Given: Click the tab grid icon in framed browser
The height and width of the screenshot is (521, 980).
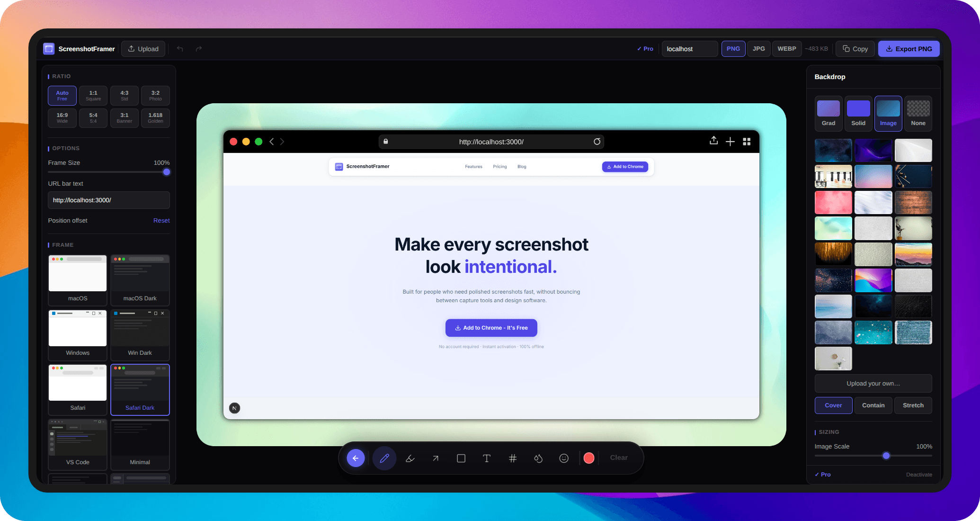Looking at the screenshot, I should click(x=747, y=142).
